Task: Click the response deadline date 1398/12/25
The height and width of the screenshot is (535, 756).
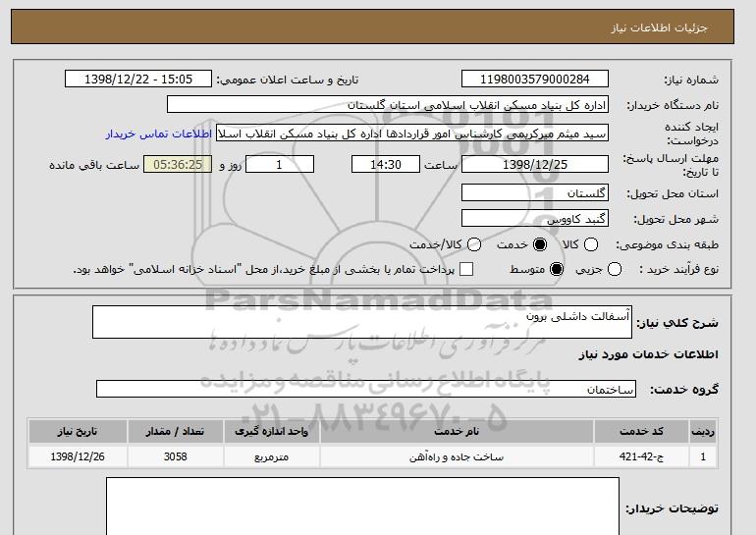Action: (x=535, y=164)
